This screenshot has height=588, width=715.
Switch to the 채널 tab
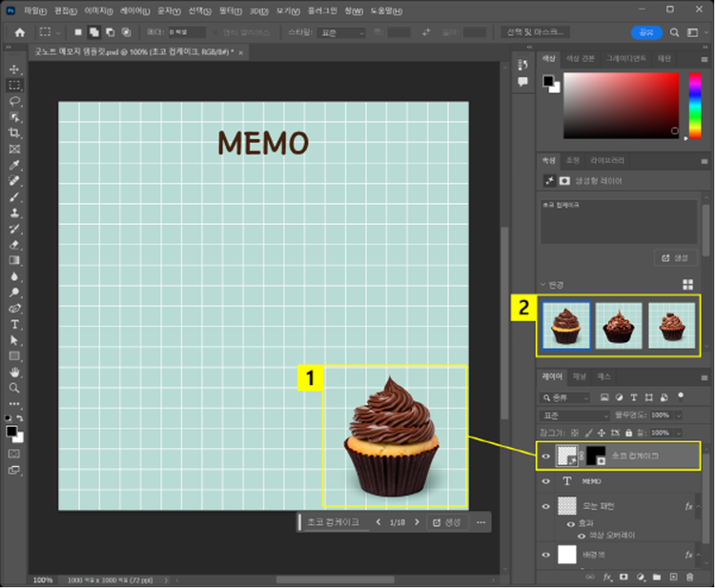click(x=580, y=376)
